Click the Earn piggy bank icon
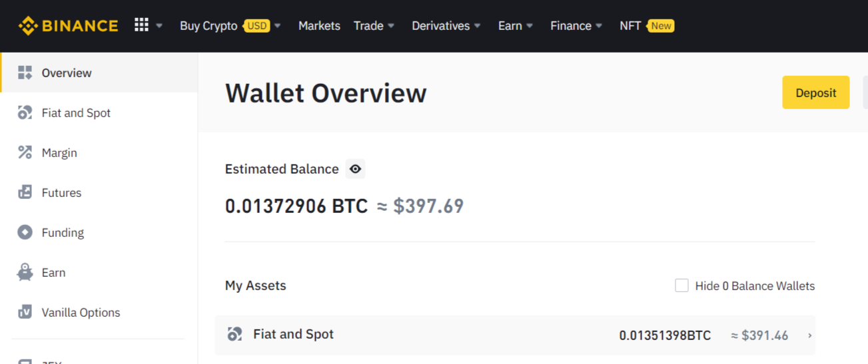This screenshot has width=868, height=364. pos(25,272)
